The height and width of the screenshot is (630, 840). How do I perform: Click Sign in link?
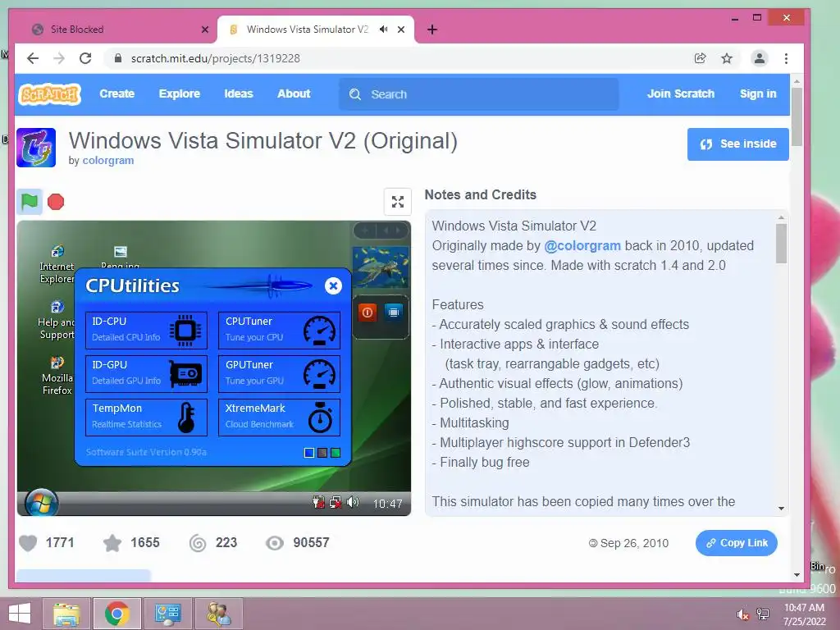758,94
